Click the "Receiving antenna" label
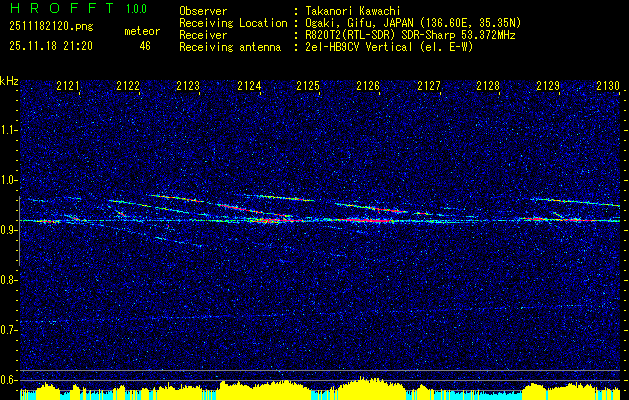 click(230, 47)
